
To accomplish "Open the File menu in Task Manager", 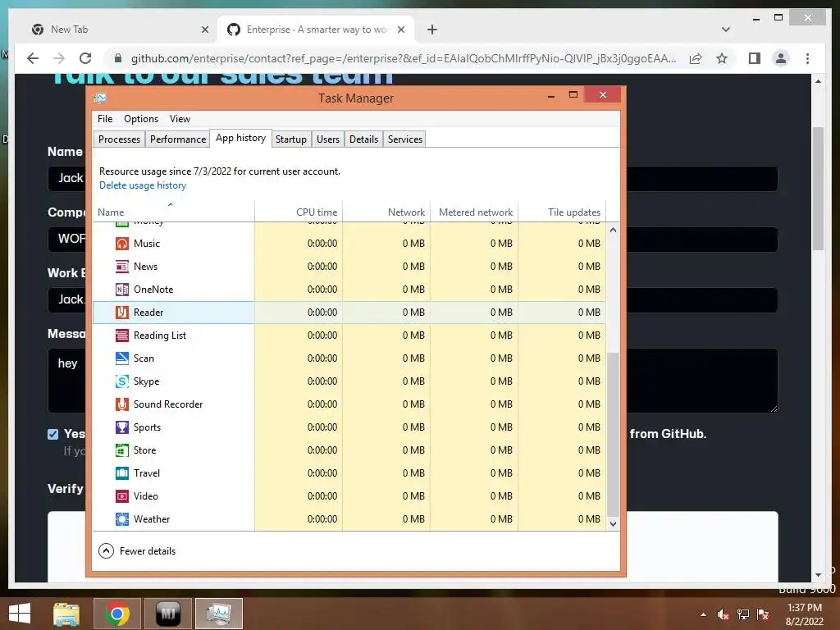I will (105, 119).
